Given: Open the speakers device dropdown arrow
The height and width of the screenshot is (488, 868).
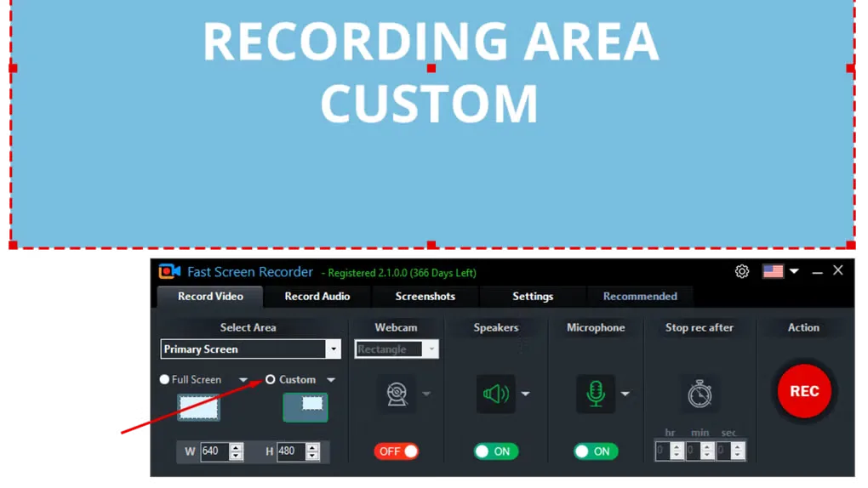Looking at the screenshot, I should coord(525,394).
